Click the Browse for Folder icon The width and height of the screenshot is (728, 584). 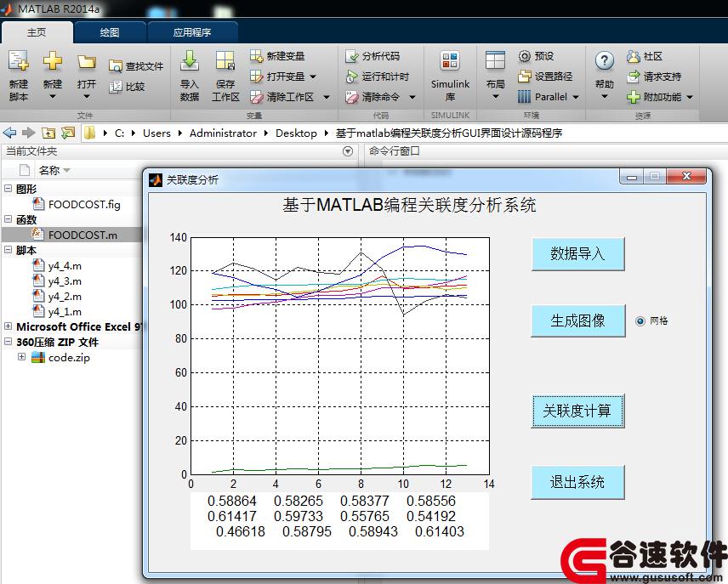click(68, 133)
